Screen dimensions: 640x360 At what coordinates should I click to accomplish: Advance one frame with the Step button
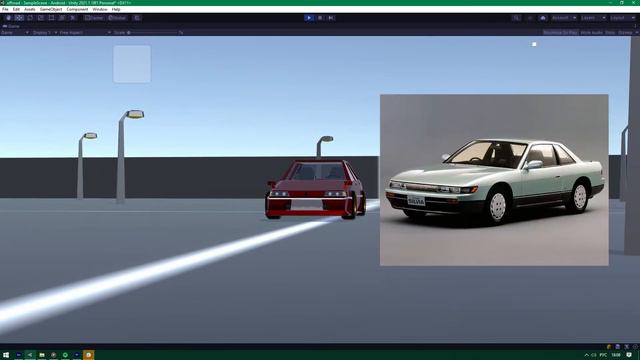[x=331, y=18]
